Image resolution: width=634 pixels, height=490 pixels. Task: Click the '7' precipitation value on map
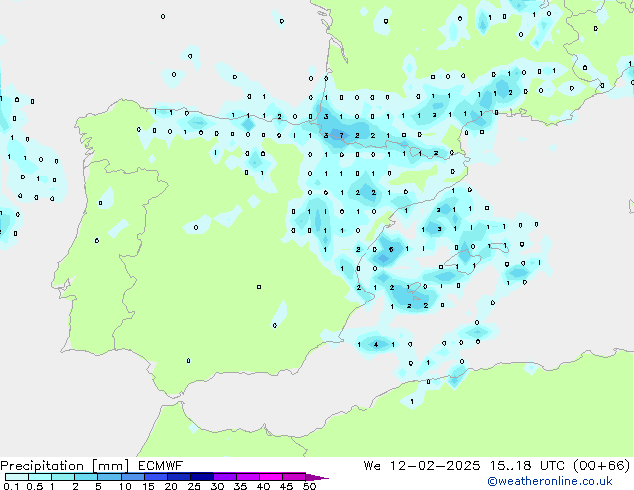click(342, 135)
